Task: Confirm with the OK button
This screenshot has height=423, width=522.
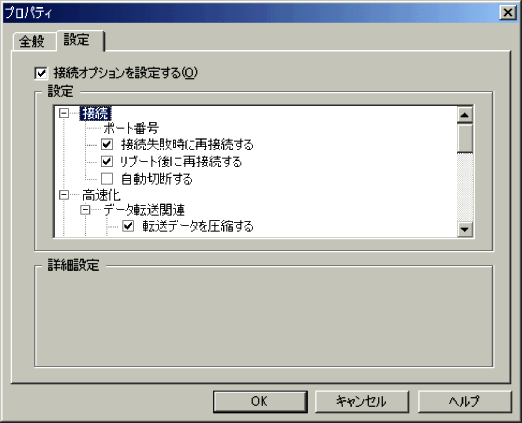Action: pyautogui.click(x=260, y=401)
